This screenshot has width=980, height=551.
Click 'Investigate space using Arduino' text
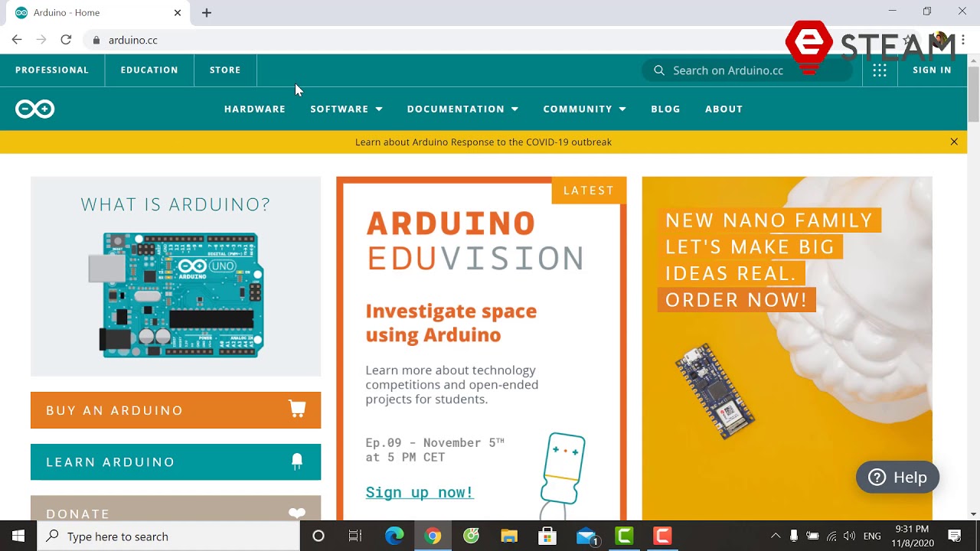[x=451, y=323]
